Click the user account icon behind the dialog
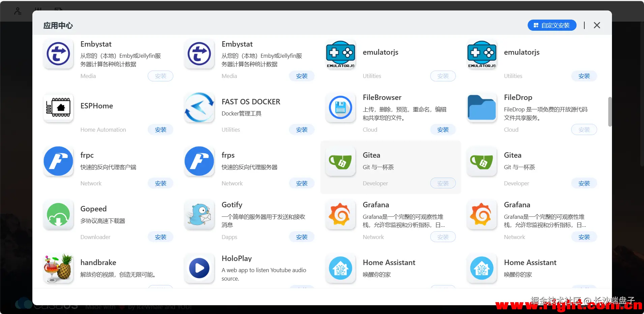Screen dimensions: 644x314 point(18,11)
